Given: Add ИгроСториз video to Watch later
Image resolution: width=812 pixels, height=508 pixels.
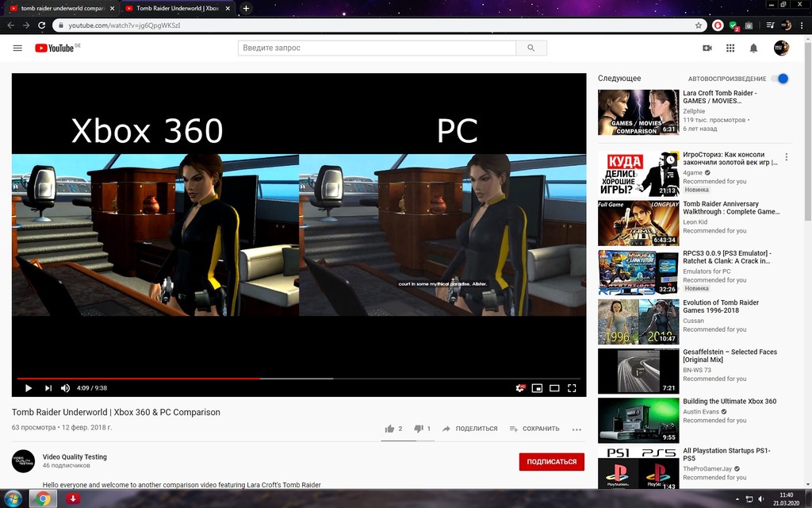Looking at the screenshot, I should coord(671,160).
